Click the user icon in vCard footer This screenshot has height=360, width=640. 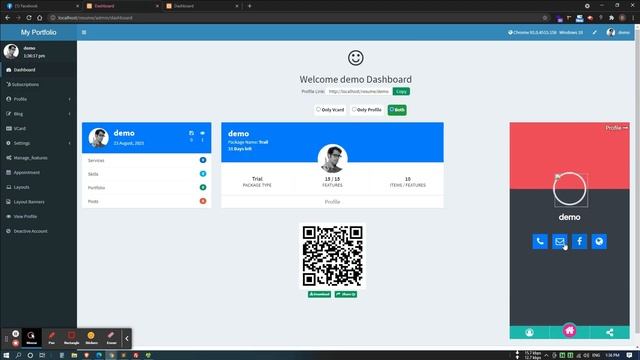[x=529, y=333]
